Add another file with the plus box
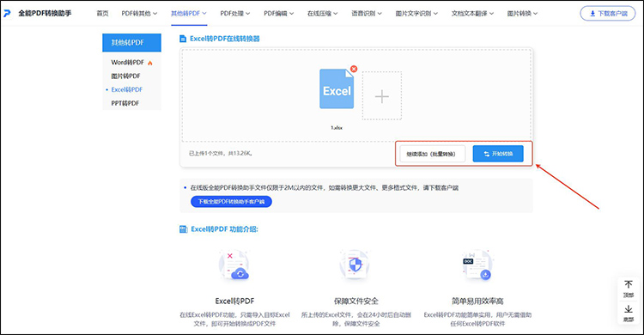The height and width of the screenshot is (335, 644). click(x=381, y=95)
